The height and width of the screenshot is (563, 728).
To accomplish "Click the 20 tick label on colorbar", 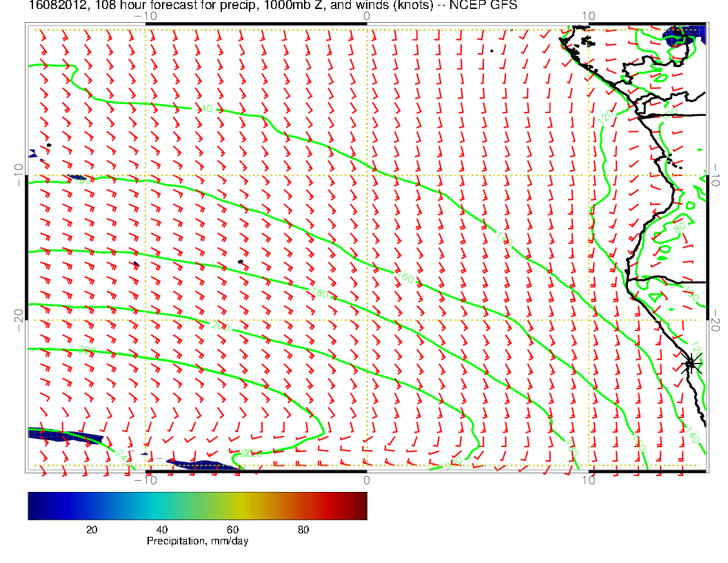I will point(91,530).
